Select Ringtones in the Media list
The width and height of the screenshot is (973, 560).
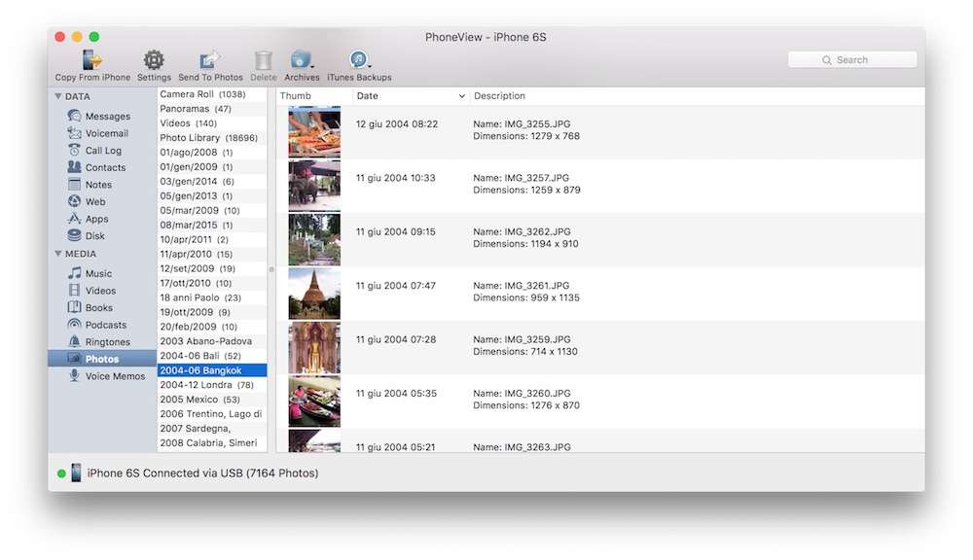click(x=107, y=342)
